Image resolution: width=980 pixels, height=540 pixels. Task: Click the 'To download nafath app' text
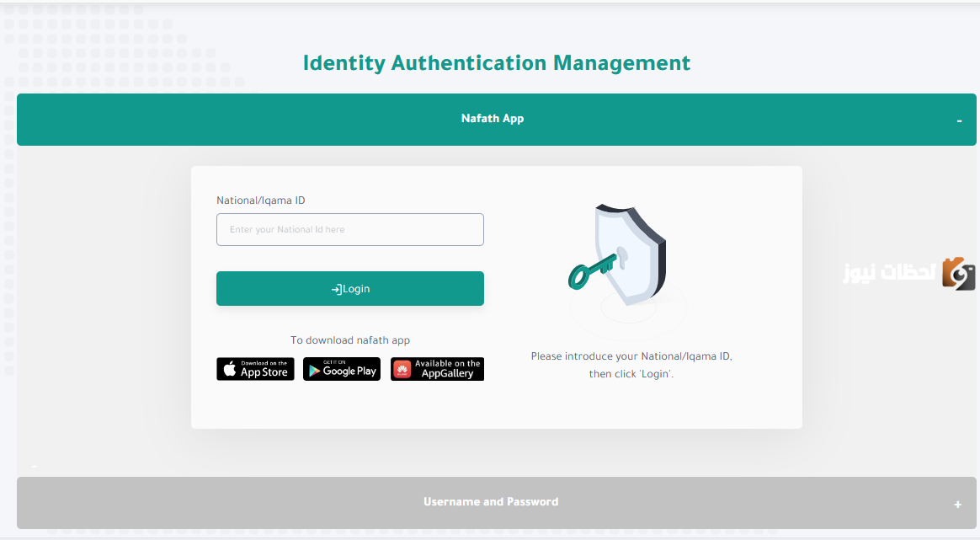pos(350,340)
